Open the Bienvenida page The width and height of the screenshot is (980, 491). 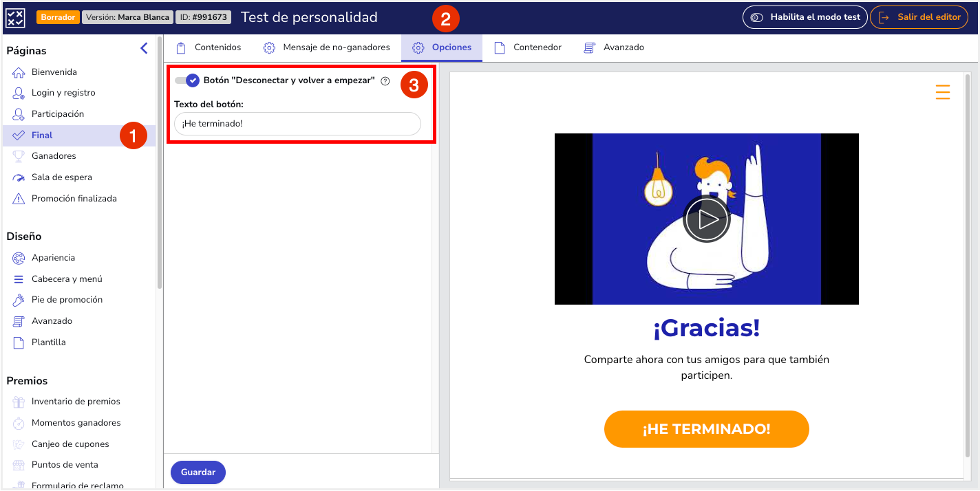(x=54, y=72)
